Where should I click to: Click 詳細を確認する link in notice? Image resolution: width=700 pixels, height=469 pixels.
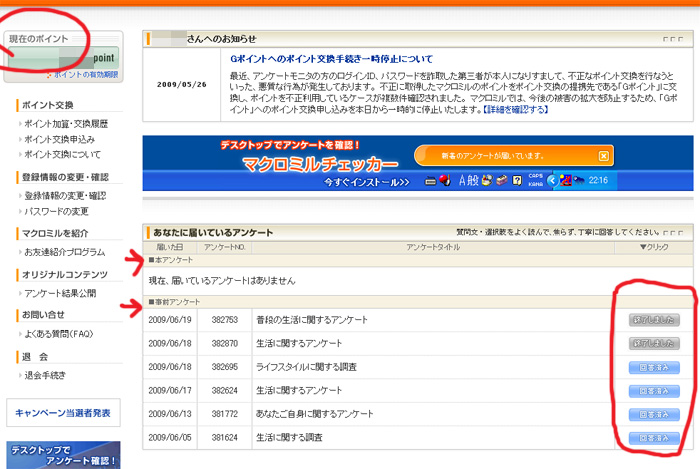pos(516,109)
